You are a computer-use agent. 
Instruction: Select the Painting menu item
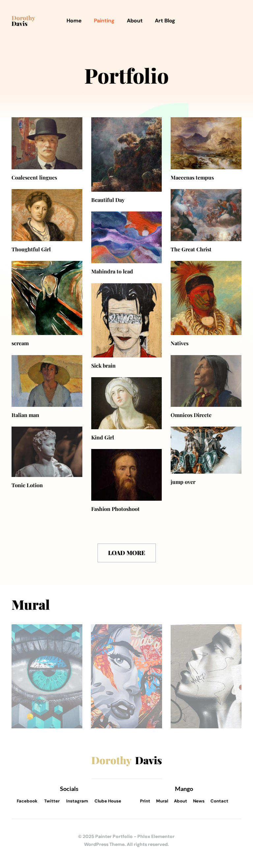coord(104,21)
